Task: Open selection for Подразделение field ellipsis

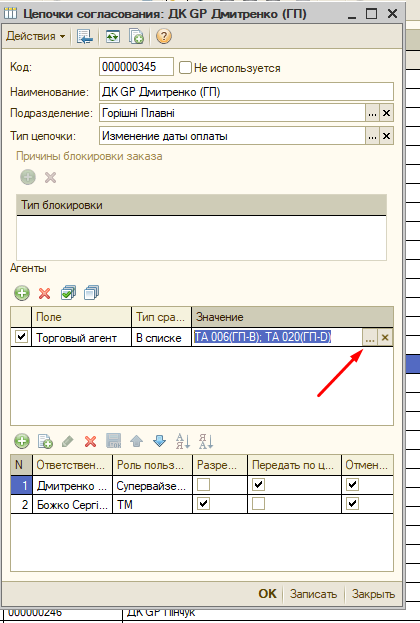Action: [x=372, y=113]
